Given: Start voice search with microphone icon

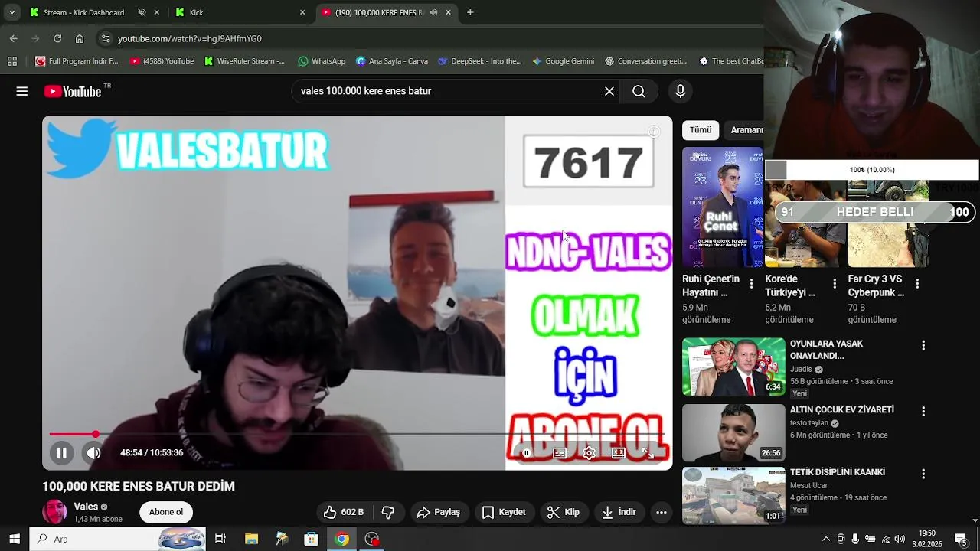Looking at the screenshot, I should click(x=680, y=91).
